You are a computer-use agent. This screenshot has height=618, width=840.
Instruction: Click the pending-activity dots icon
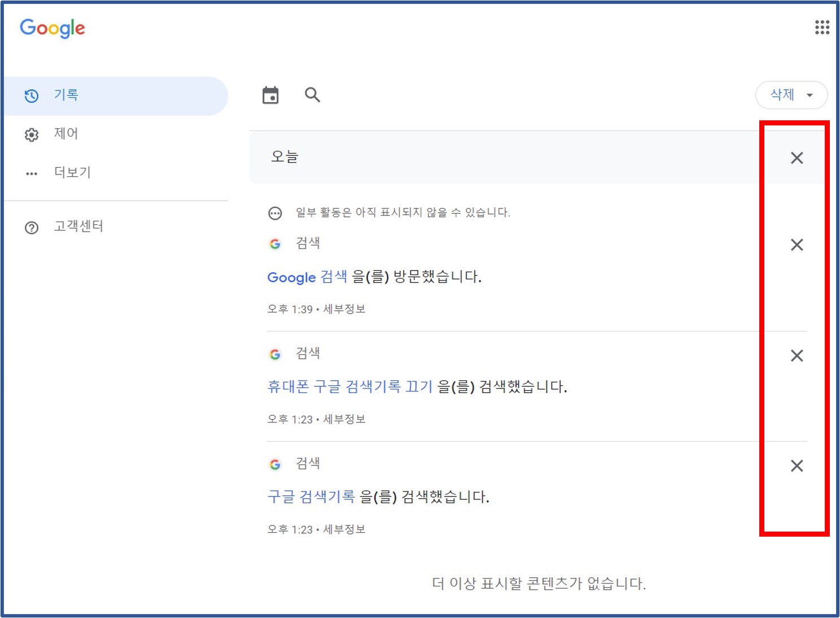pos(275,213)
